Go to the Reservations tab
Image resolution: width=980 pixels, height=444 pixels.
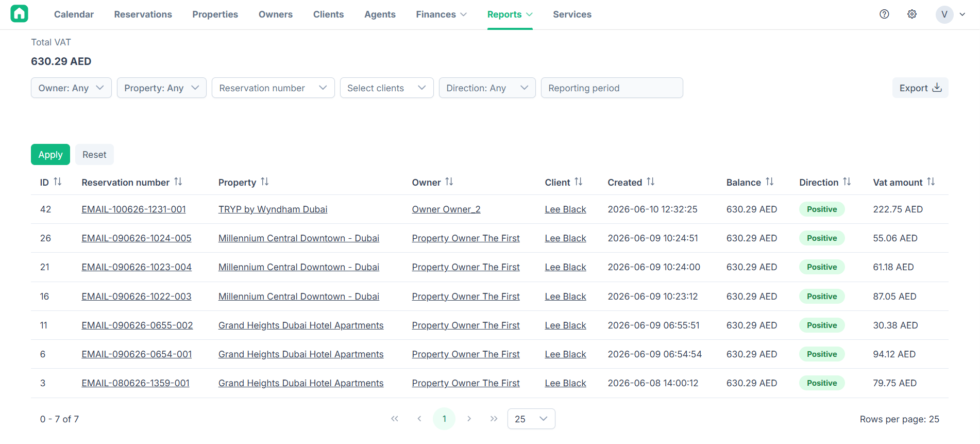point(143,14)
